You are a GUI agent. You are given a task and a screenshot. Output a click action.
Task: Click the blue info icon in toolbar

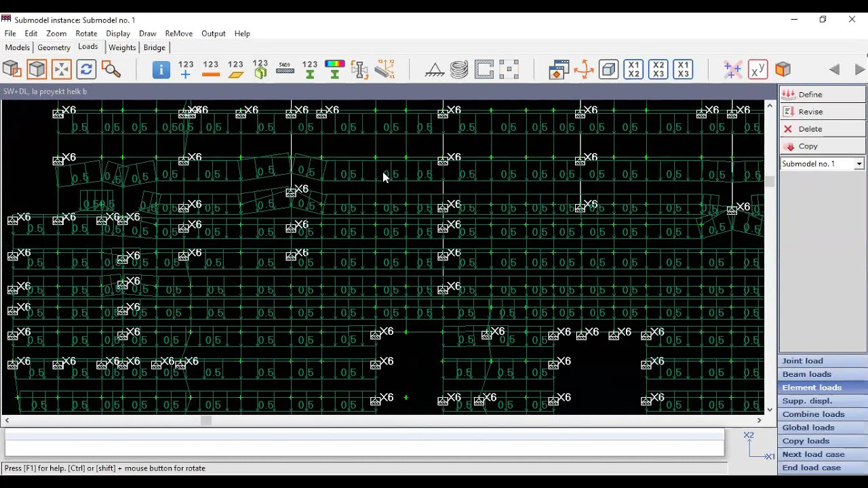coord(161,69)
